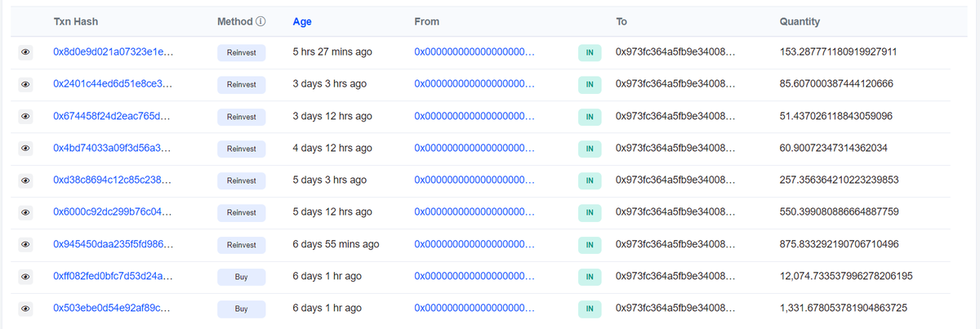Click the IN tag in 4 days 12 hrs row
The height and width of the screenshot is (329, 980).
[589, 149]
